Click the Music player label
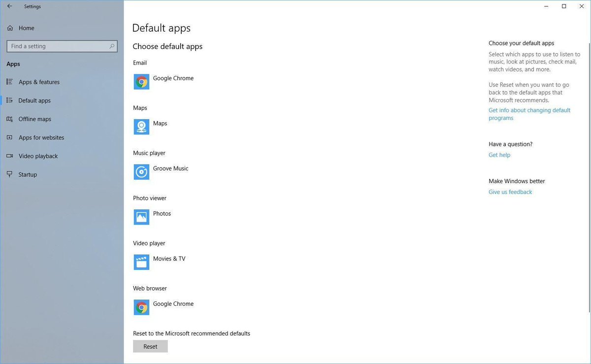Screen dimensions: 591x364 click(x=149, y=153)
